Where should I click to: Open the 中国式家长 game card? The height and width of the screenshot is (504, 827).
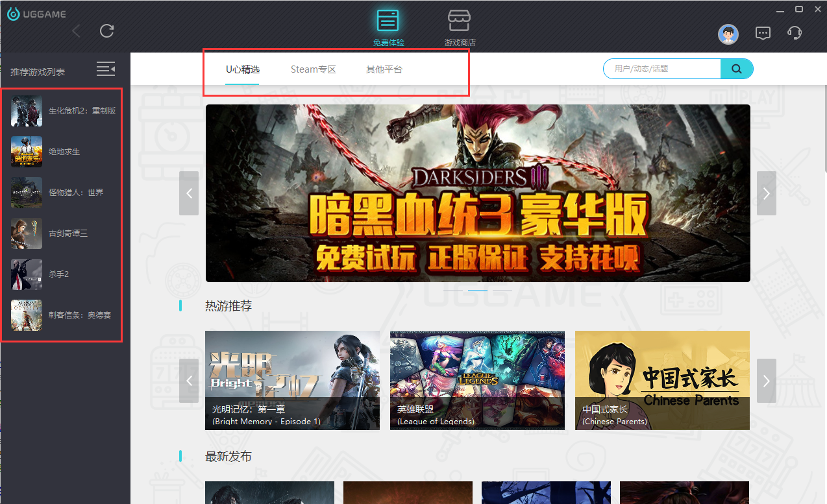pyautogui.click(x=662, y=380)
